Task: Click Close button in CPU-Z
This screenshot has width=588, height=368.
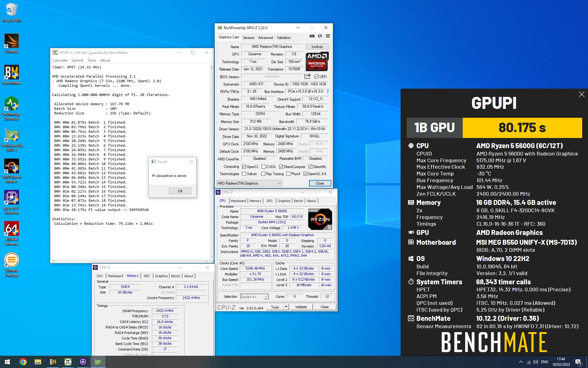Action: pos(325,307)
